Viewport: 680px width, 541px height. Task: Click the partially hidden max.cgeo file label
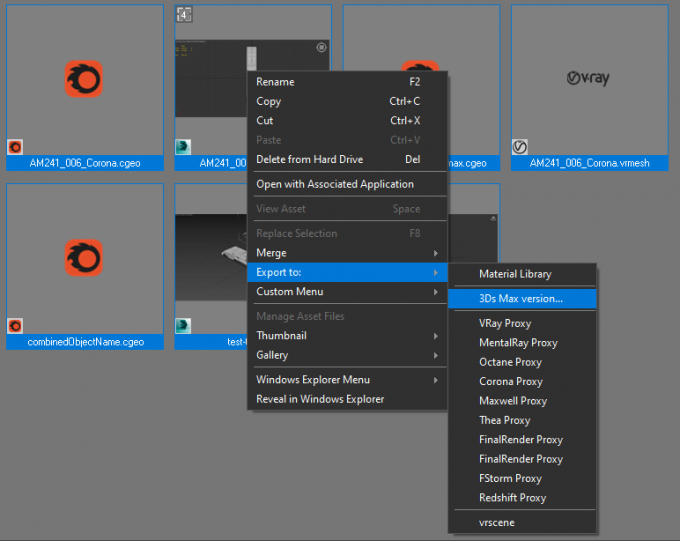[x=468, y=163]
